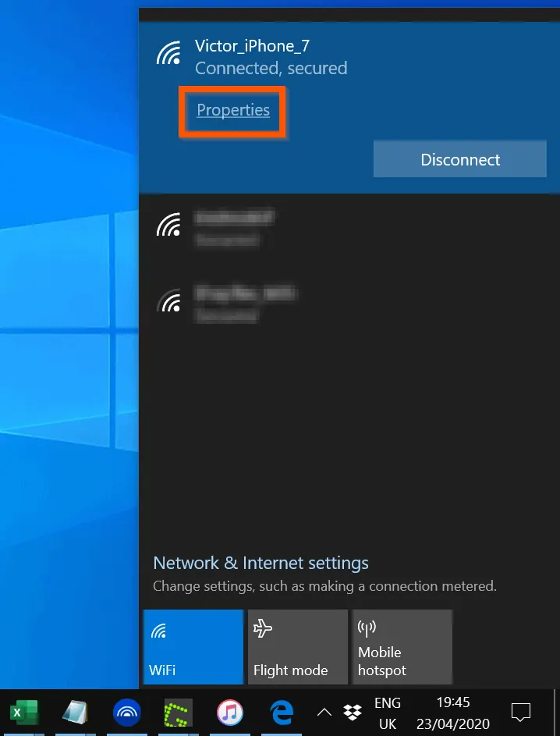Image resolution: width=560 pixels, height=736 pixels.
Task: Select the second blurred WiFi network
Action: point(234,226)
